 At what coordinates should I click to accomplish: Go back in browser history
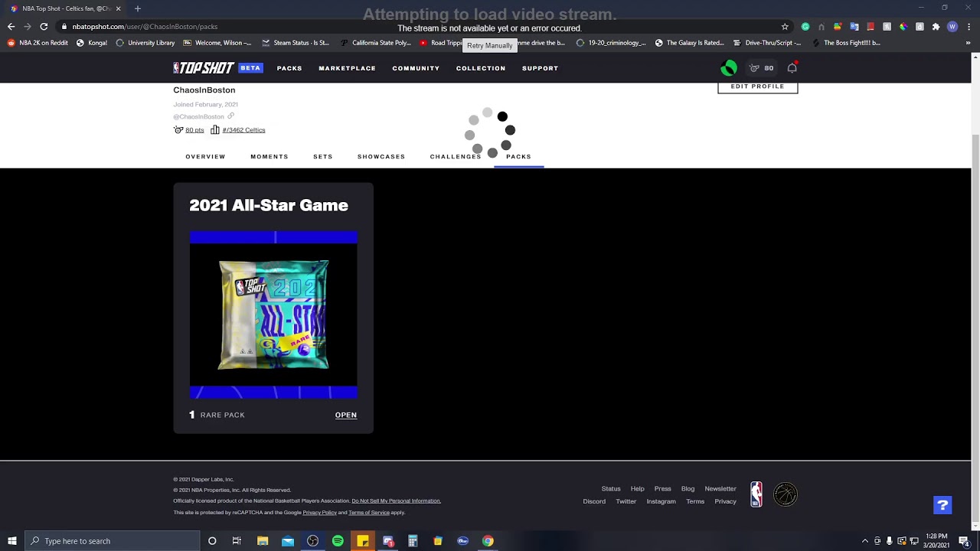pyautogui.click(x=11, y=26)
